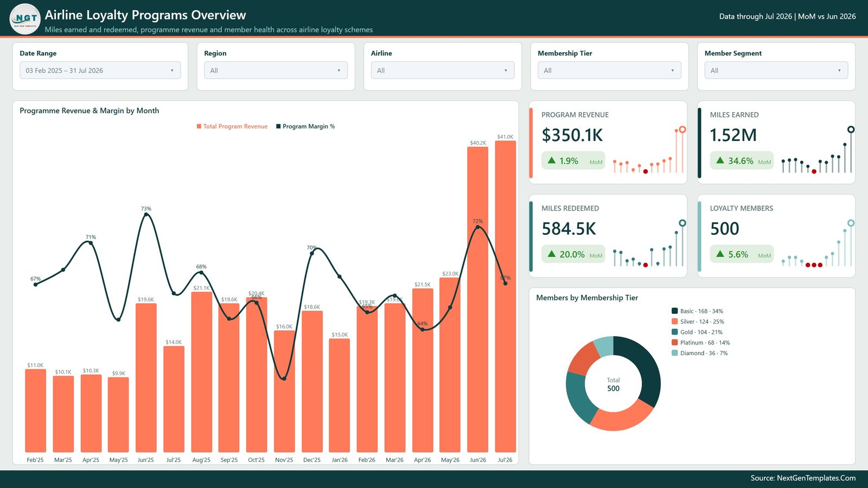
Task: Click the Program Revenue $350.1K value
Action: coord(572,135)
